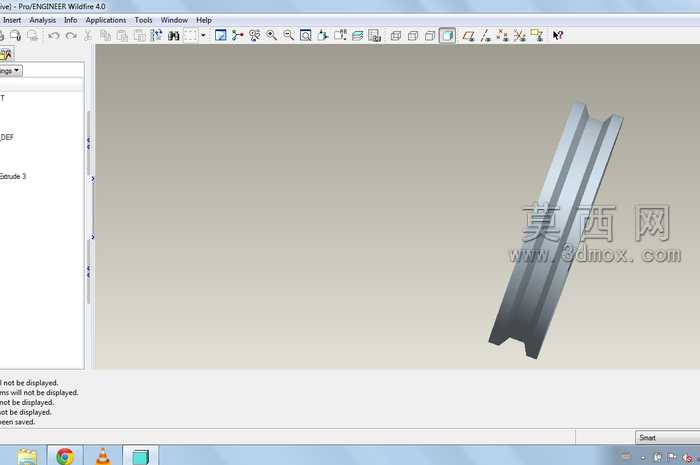Open the Layers icon in the toolbar
The image size is (700, 465).
coord(358,36)
